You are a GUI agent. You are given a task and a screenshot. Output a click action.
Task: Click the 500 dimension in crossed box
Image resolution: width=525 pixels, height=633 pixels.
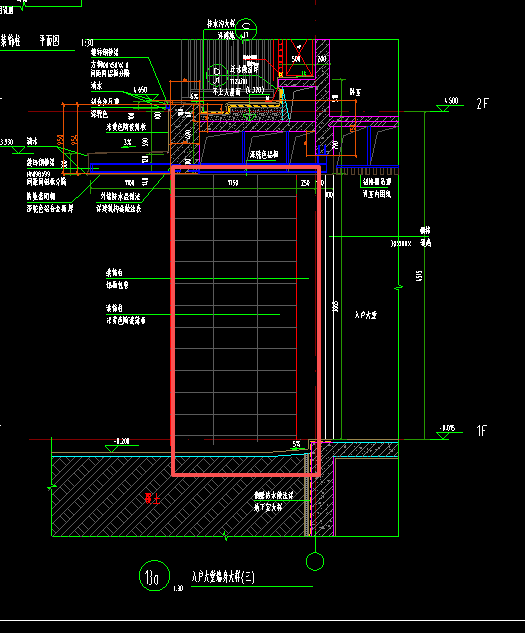click(296, 59)
